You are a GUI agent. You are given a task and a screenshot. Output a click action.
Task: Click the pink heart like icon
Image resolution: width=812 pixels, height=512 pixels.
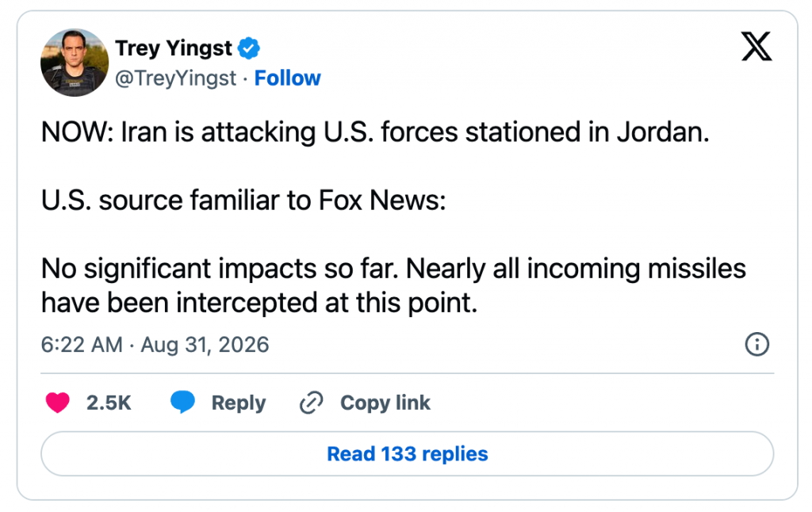[57, 403]
